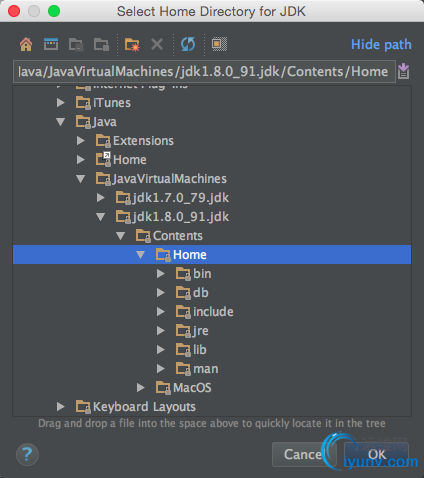
Task: Expand the jre folder
Action: [161, 331]
